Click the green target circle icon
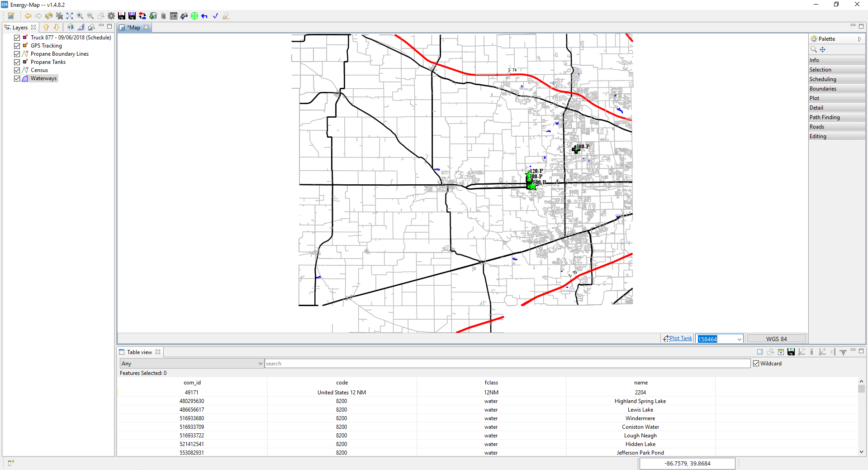The height and width of the screenshot is (470, 868). click(194, 16)
